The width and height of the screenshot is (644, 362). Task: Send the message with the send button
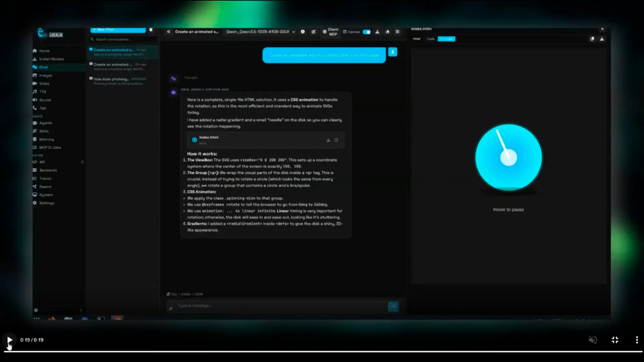[x=393, y=306]
